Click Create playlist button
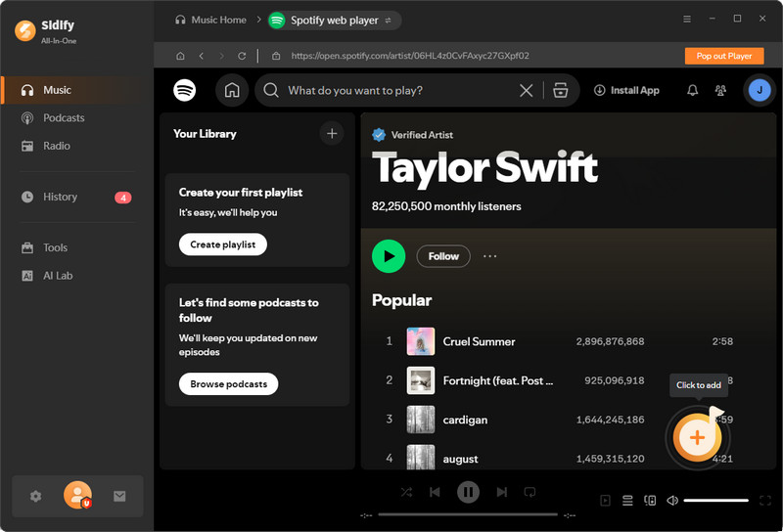783x532 pixels. click(223, 244)
